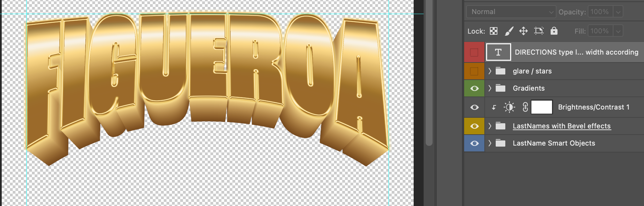Click the layer mask link chain icon
This screenshot has width=644, height=206.
click(525, 107)
